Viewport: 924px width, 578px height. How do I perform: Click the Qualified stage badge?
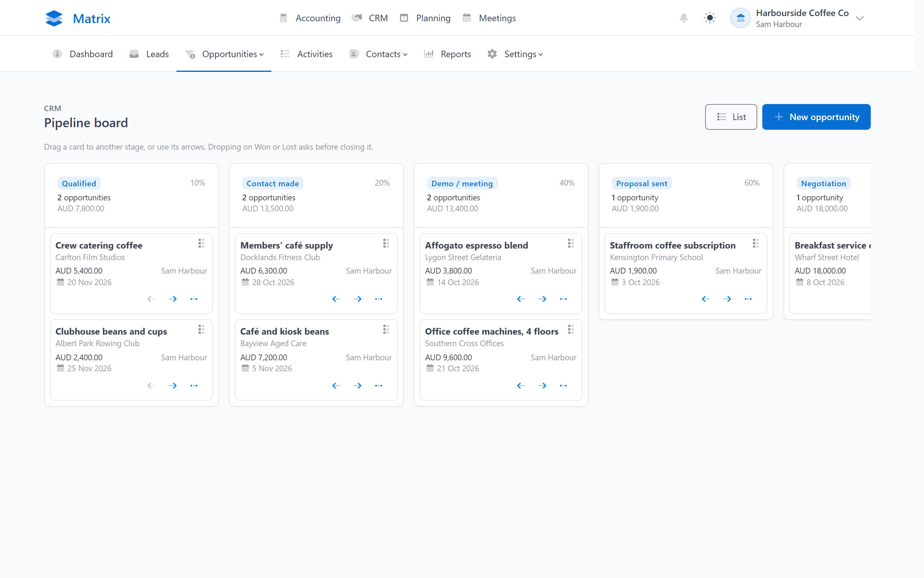(x=79, y=183)
